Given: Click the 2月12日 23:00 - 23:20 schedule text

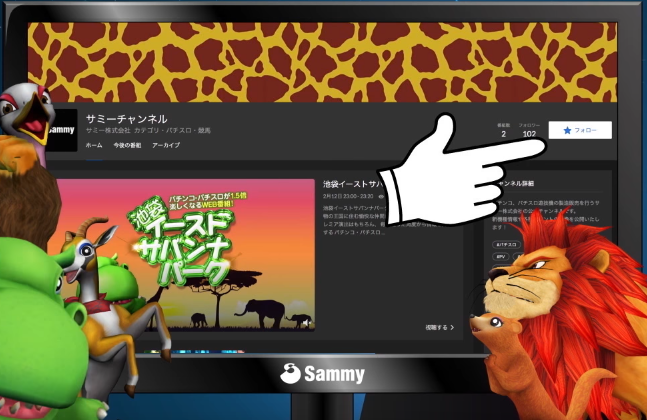Looking at the screenshot, I should (x=348, y=196).
